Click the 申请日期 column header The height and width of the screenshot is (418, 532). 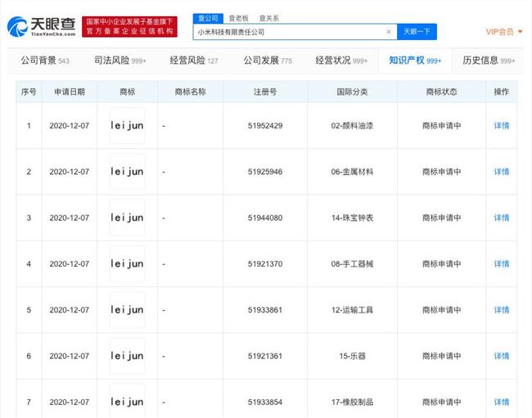pyautogui.click(x=70, y=92)
